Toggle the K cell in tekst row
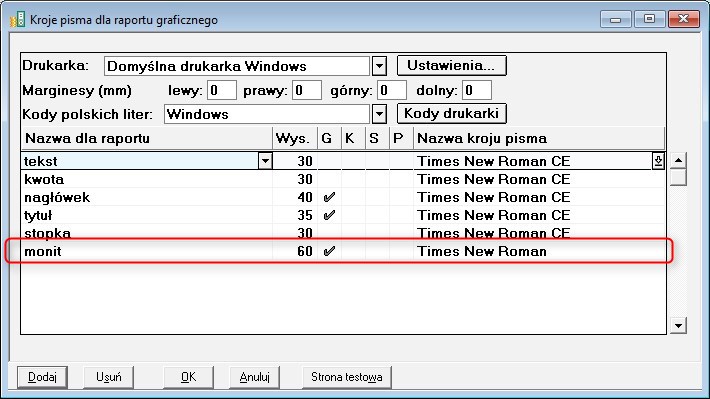 (353, 161)
